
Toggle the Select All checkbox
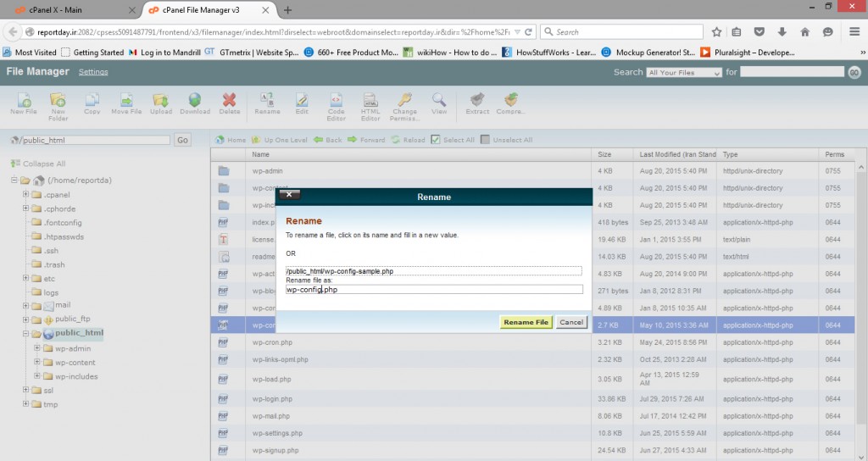(x=436, y=140)
